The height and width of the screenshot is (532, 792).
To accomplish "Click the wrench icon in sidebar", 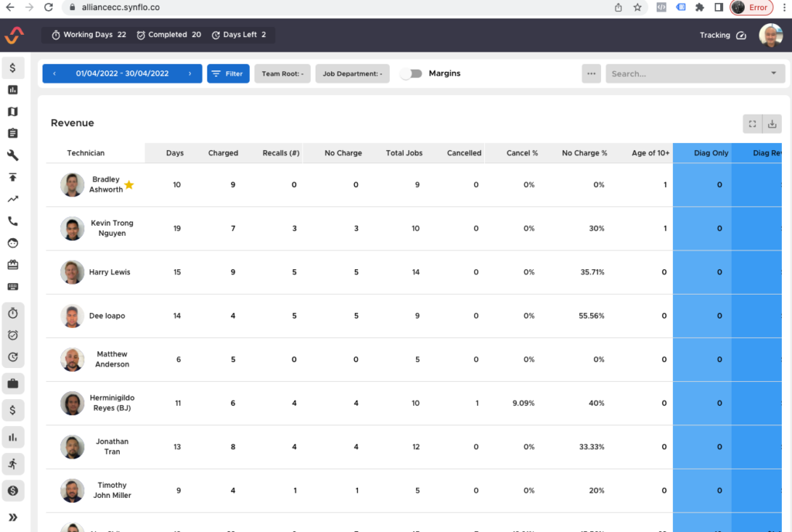I will click(x=12, y=155).
